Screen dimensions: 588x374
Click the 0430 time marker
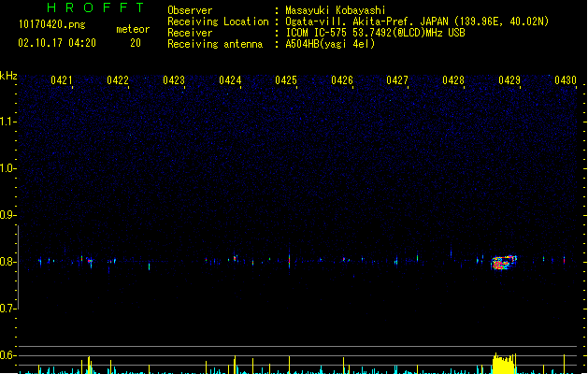coord(566,80)
